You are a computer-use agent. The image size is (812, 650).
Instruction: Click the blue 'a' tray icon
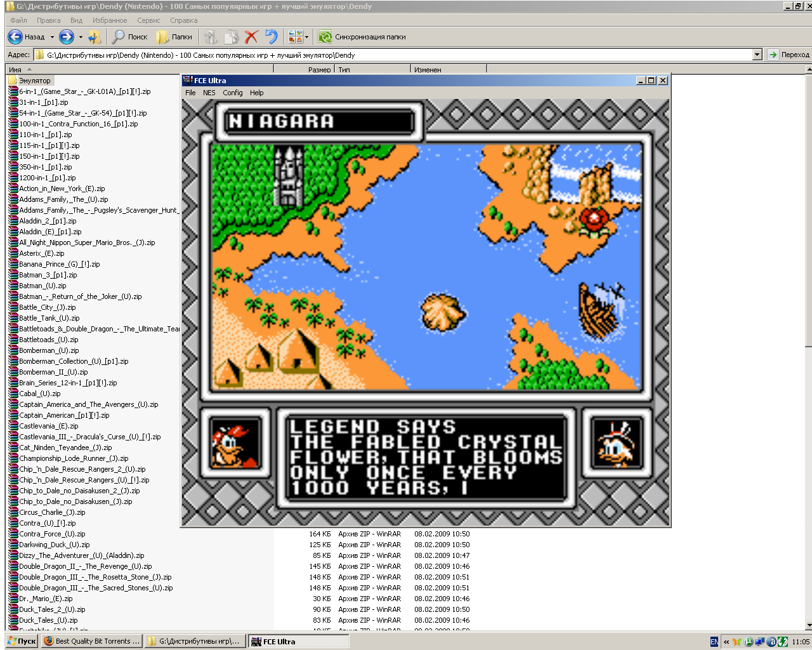(771, 642)
